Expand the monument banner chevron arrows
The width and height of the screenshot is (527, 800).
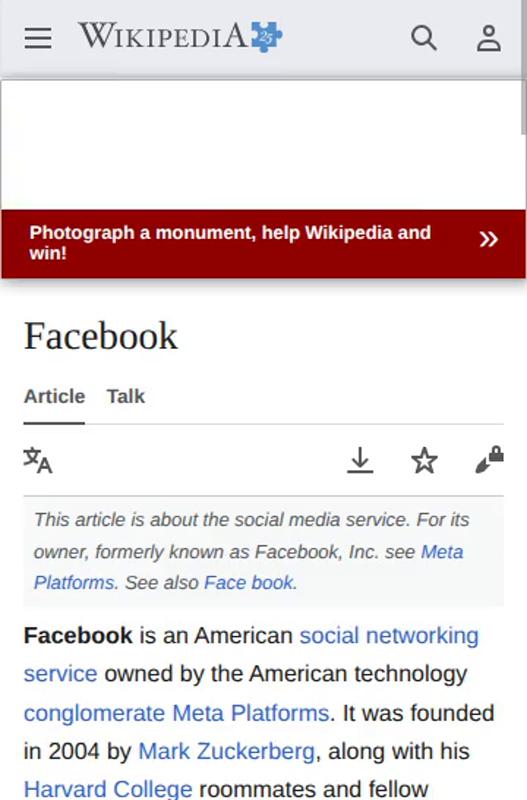point(488,239)
